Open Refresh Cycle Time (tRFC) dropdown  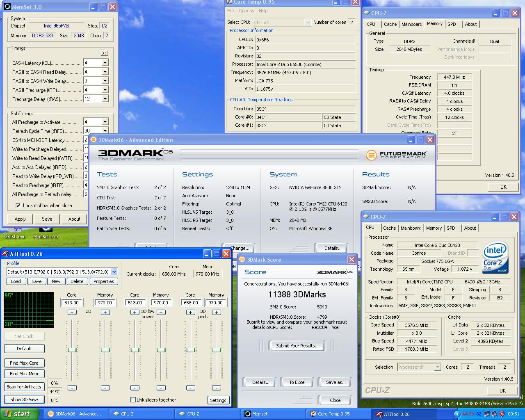[105, 131]
